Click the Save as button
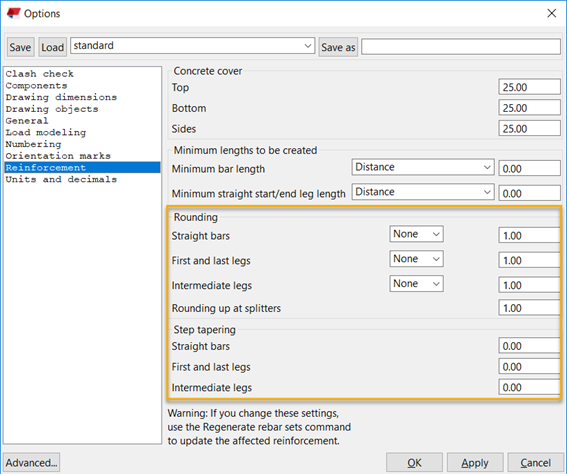 tap(338, 47)
